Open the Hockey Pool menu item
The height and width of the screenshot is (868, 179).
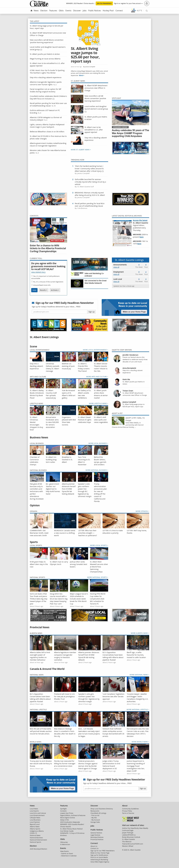[x=108, y=10]
